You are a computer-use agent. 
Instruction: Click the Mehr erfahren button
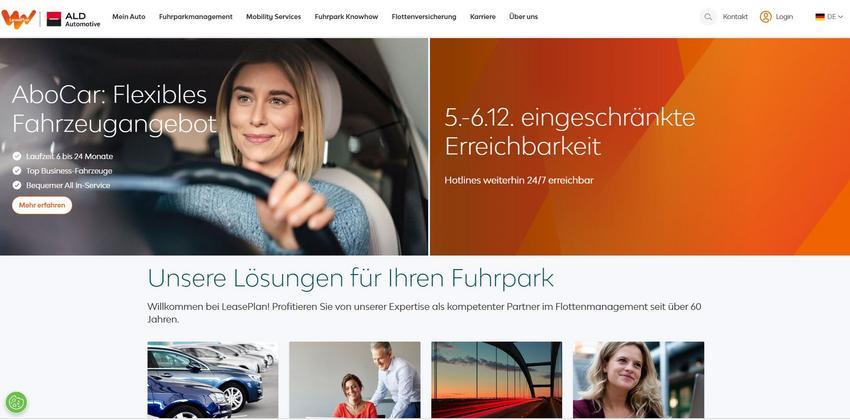tap(42, 205)
